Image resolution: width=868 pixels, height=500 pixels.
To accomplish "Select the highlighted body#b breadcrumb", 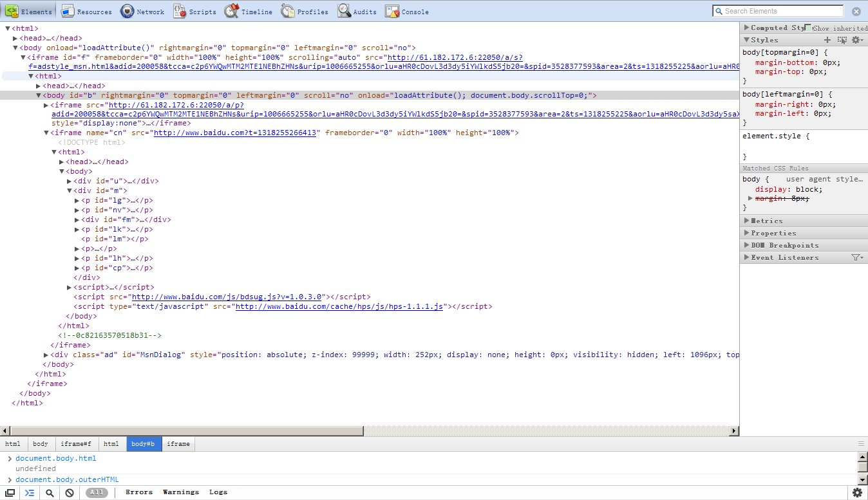I will [x=143, y=444].
